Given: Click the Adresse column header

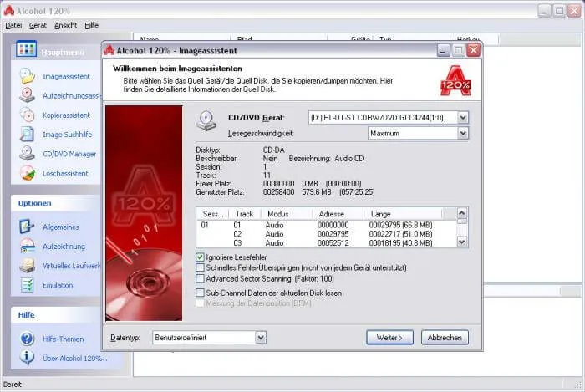Looking at the screenshot, I should pyautogui.click(x=338, y=214).
